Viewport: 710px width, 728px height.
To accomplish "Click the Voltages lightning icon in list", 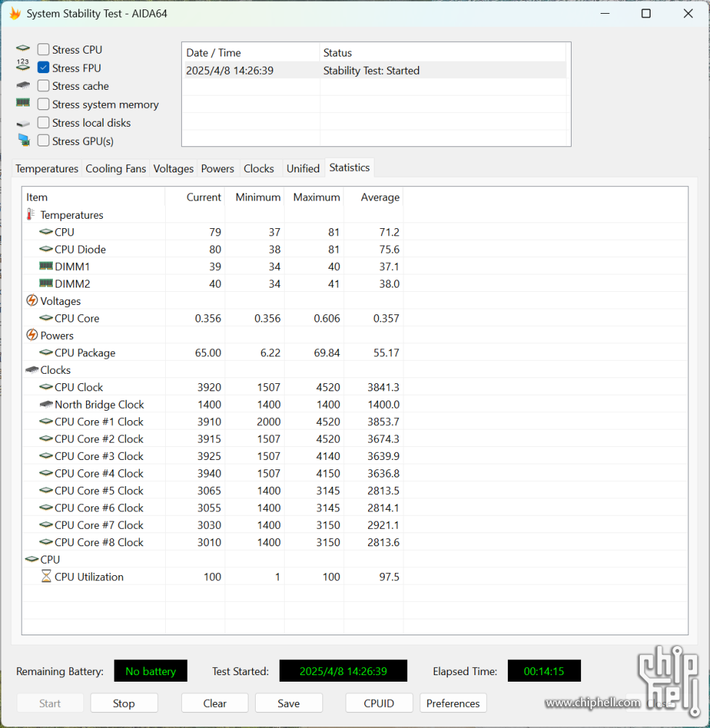I will (x=32, y=301).
